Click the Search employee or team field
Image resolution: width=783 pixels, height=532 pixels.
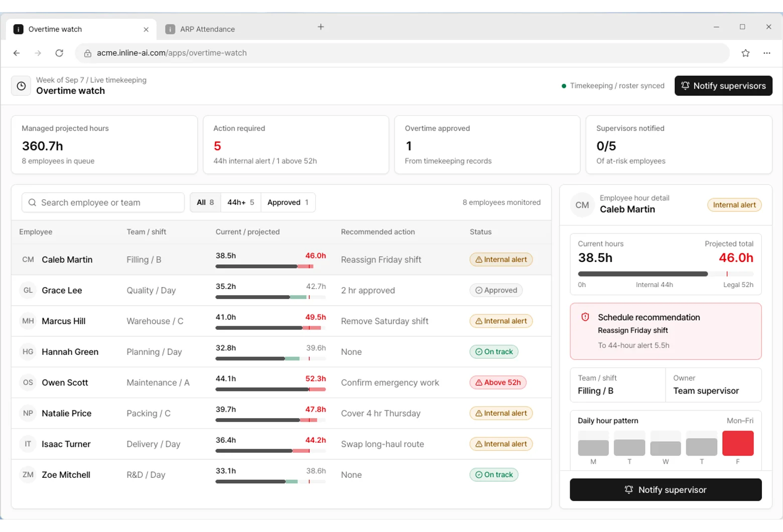pyautogui.click(x=103, y=203)
